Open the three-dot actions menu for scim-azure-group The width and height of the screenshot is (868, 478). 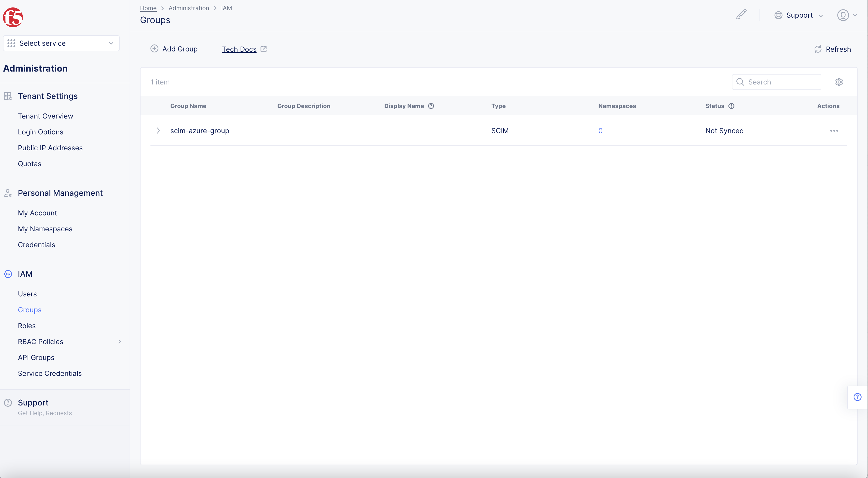[834, 131]
